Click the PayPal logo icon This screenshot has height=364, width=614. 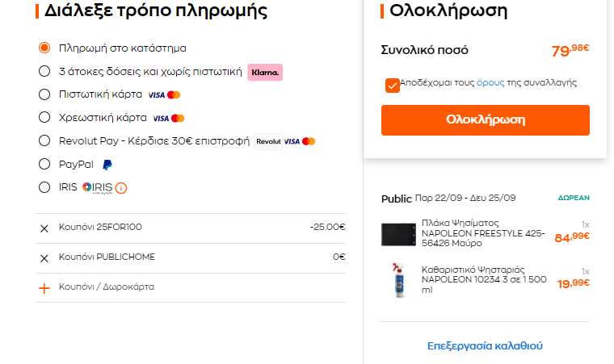coord(107,165)
